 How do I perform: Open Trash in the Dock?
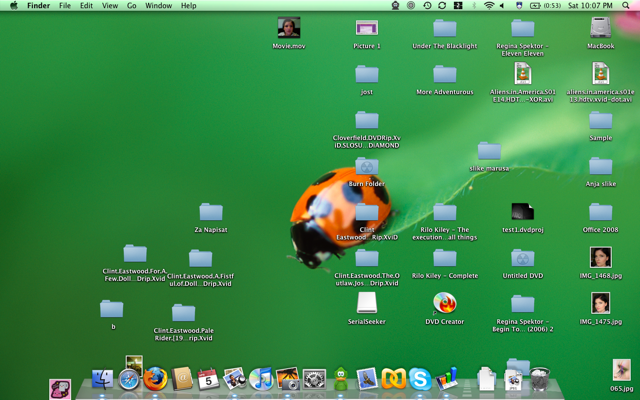tap(540, 379)
